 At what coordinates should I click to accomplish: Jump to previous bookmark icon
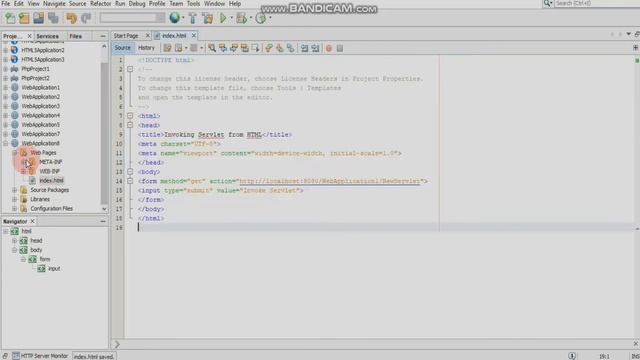[x=269, y=48]
